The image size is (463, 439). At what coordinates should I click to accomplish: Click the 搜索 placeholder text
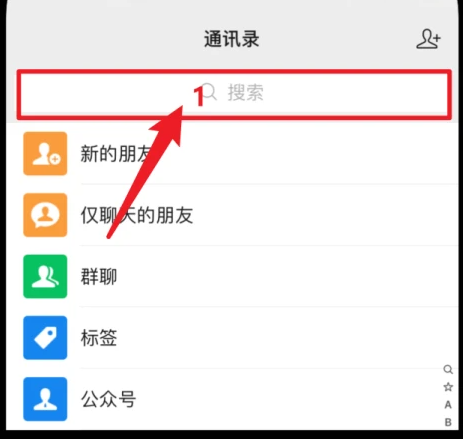[x=246, y=92]
